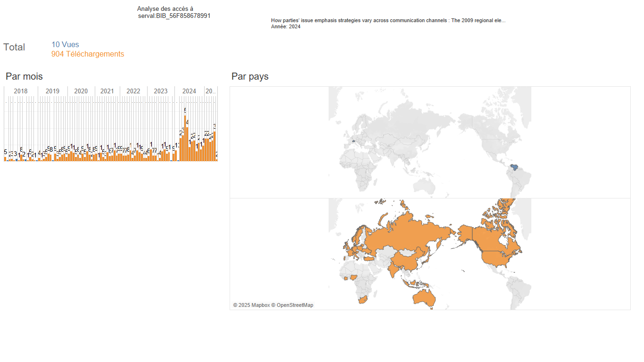Image resolution: width=644 pixels, height=362 pixels.
Task: Click the first orange bar of 2018
Action: click(x=5, y=159)
